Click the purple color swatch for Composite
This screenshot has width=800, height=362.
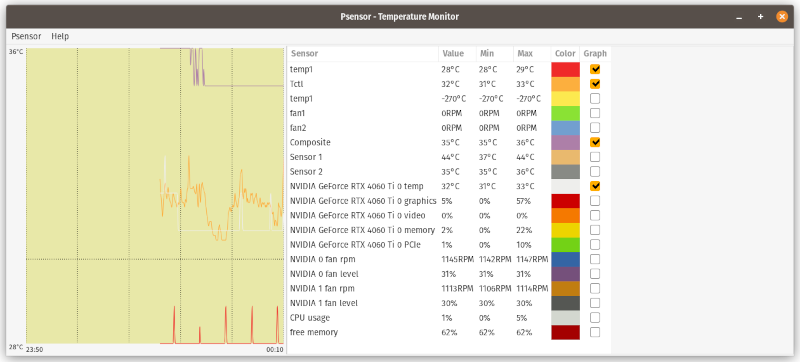(565, 142)
